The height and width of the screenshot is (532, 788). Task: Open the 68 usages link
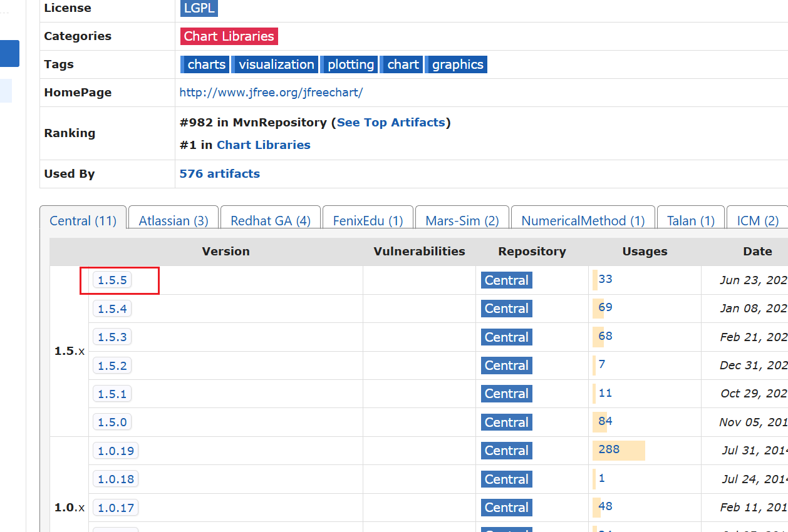605,336
